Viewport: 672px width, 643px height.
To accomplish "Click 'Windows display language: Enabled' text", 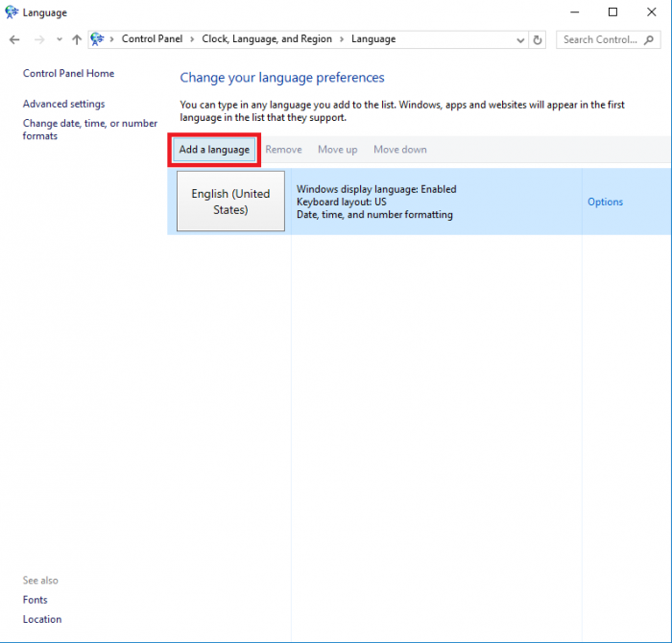I will [x=376, y=189].
